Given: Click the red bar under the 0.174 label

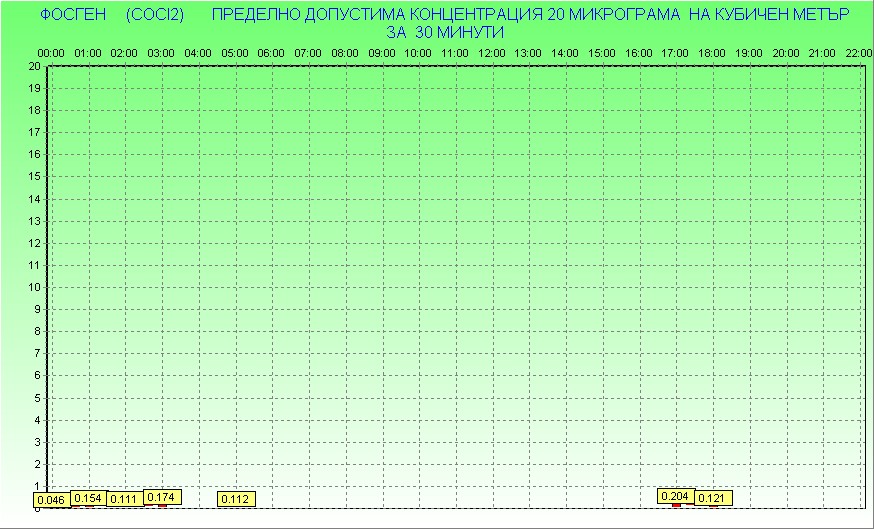Looking at the screenshot, I should pos(163,506).
